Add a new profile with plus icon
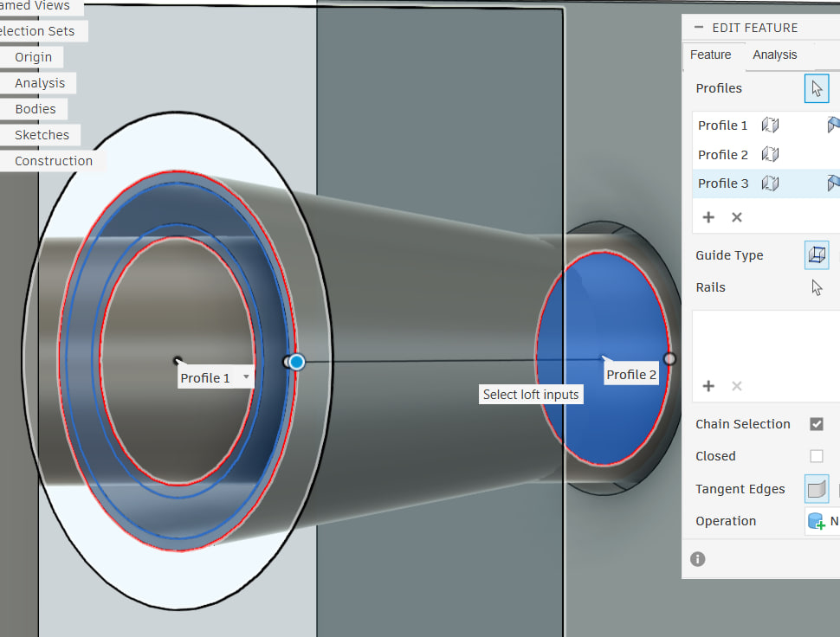Image resolution: width=840 pixels, height=637 pixels. coord(708,216)
